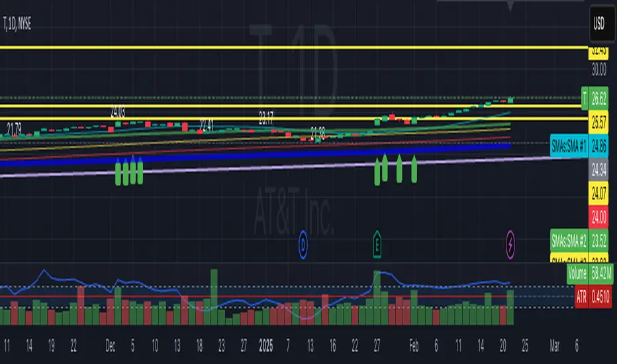The width and height of the screenshot is (617, 364).
Task: Click the yellow 25.57 price label
Action: click(599, 123)
